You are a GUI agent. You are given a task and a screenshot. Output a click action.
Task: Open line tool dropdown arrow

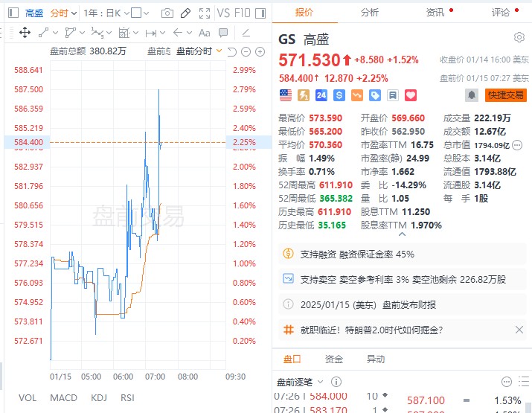coord(55,33)
